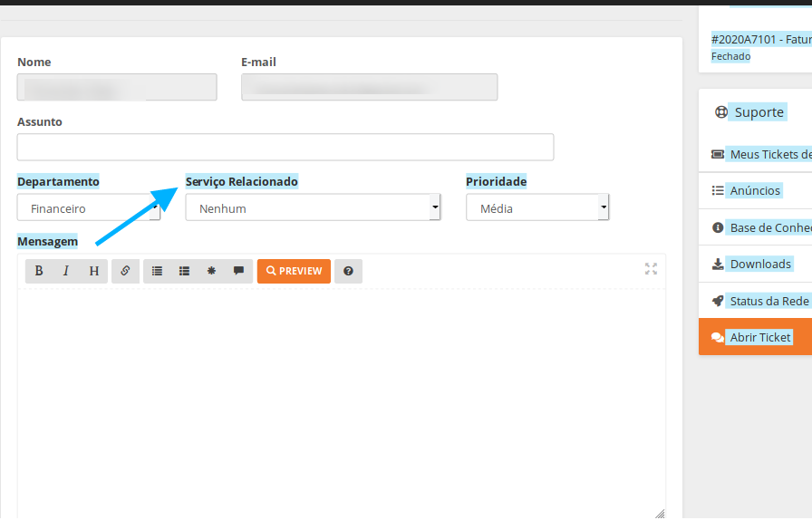Select Abrir Ticket in the sidebar
The height and width of the screenshot is (520, 812).
pos(761,337)
